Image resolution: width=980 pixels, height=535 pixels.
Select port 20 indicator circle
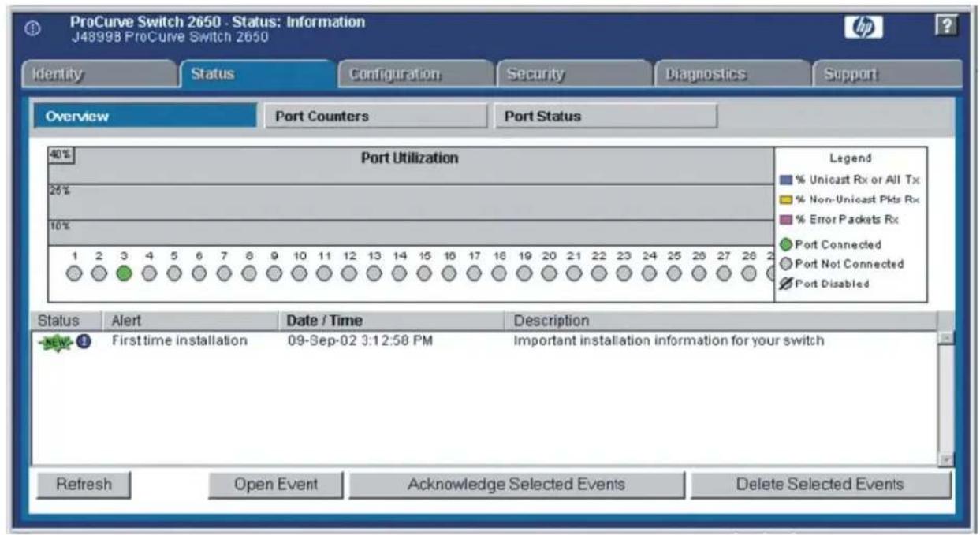click(550, 273)
